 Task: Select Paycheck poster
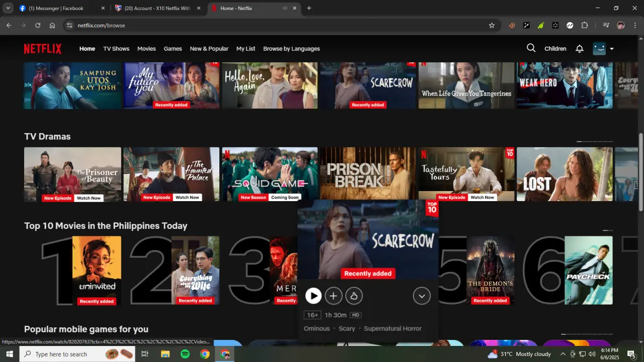(x=589, y=270)
